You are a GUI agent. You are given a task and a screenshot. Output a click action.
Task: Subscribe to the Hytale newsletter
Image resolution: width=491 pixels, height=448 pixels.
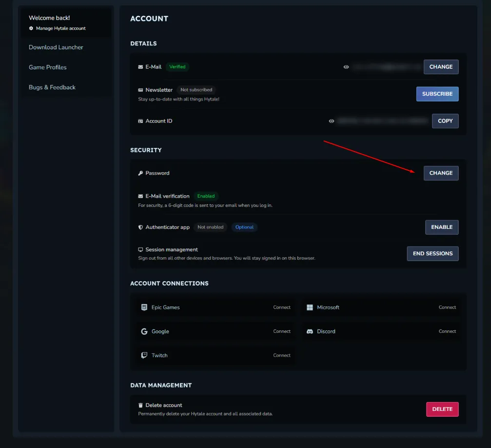click(x=437, y=94)
